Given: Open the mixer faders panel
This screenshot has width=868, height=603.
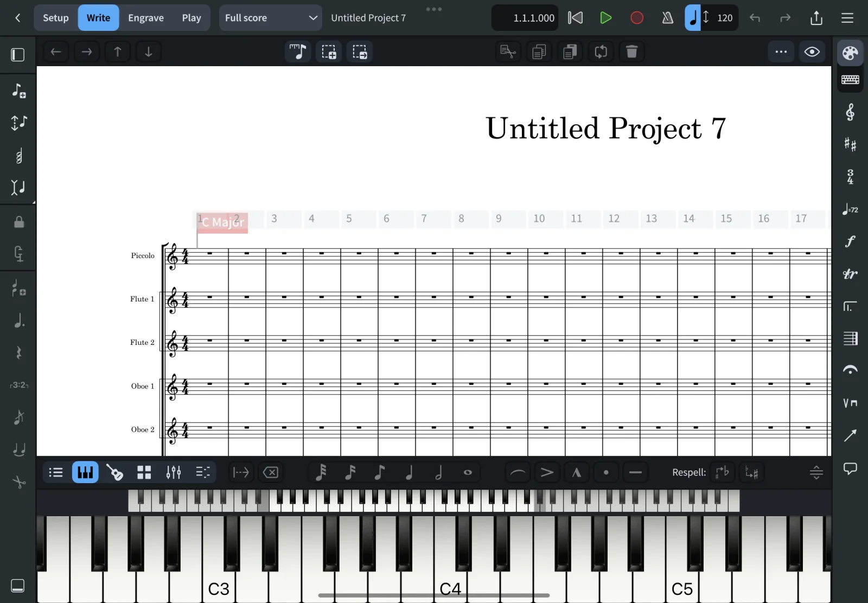Looking at the screenshot, I should tap(174, 472).
